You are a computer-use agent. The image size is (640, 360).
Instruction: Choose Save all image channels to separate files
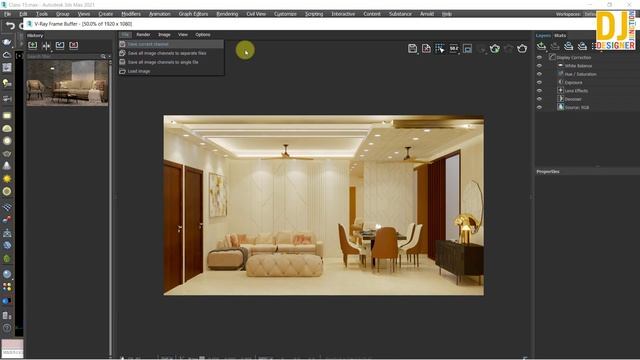coord(171,53)
